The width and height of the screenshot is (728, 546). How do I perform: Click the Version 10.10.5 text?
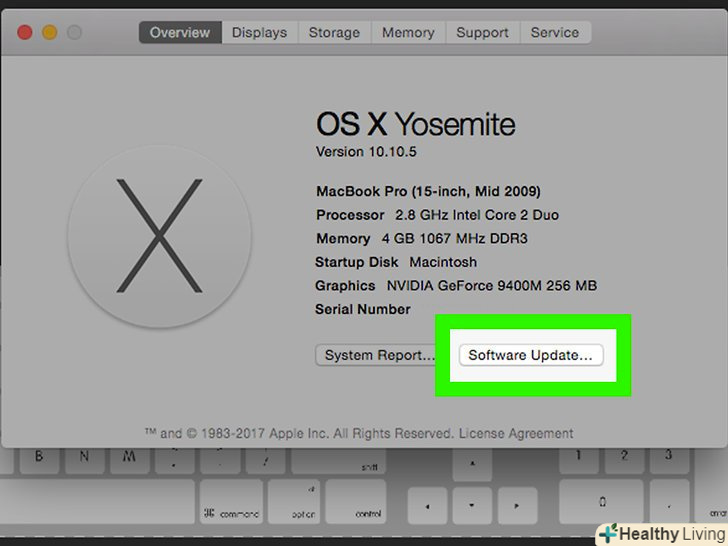[366, 152]
